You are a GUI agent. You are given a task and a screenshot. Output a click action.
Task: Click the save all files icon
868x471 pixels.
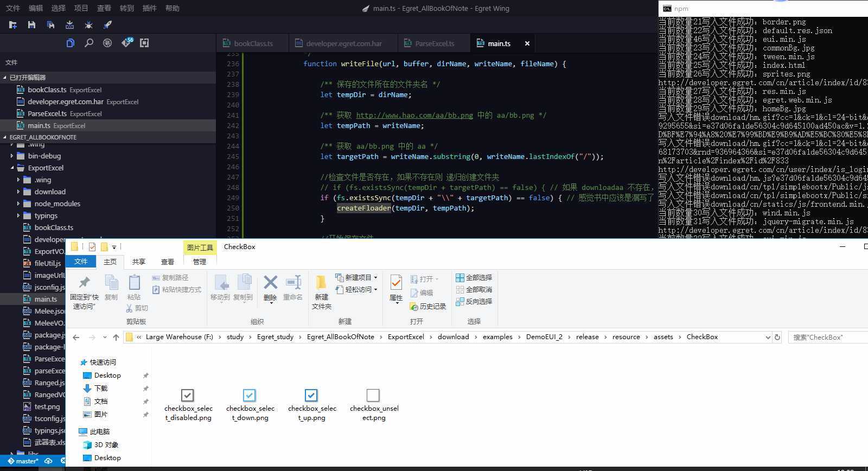(x=50, y=25)
